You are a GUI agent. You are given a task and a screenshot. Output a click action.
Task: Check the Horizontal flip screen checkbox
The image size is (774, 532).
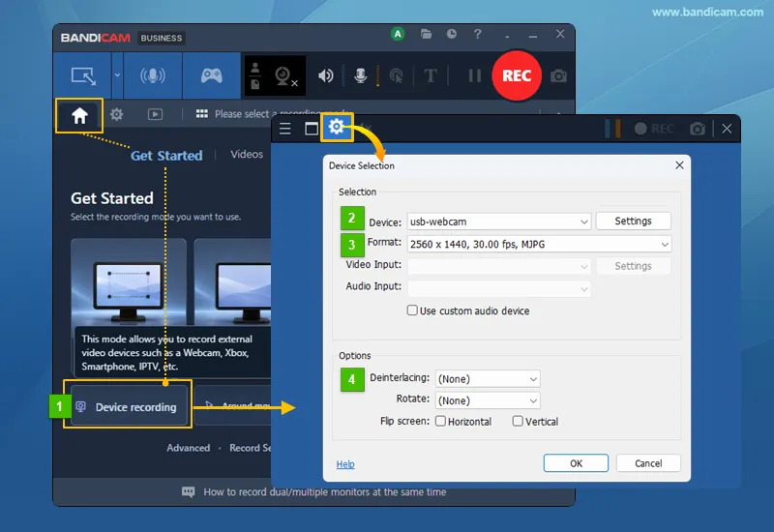pos(440,421)
